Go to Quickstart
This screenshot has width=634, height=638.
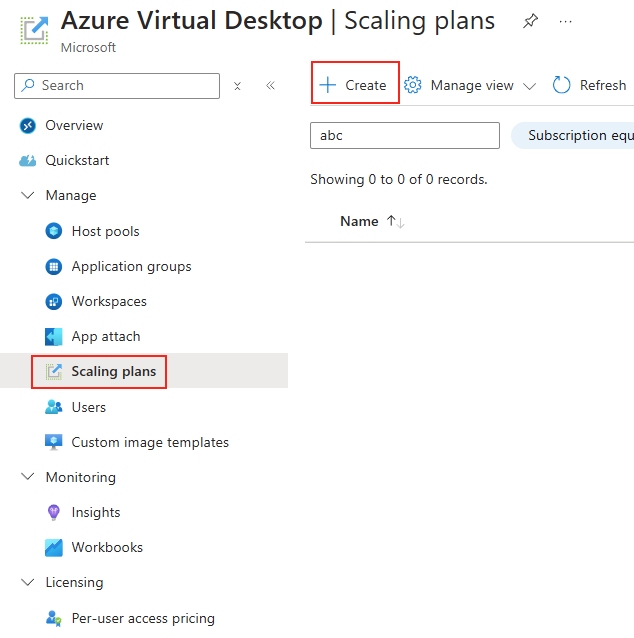pos(77,161)
